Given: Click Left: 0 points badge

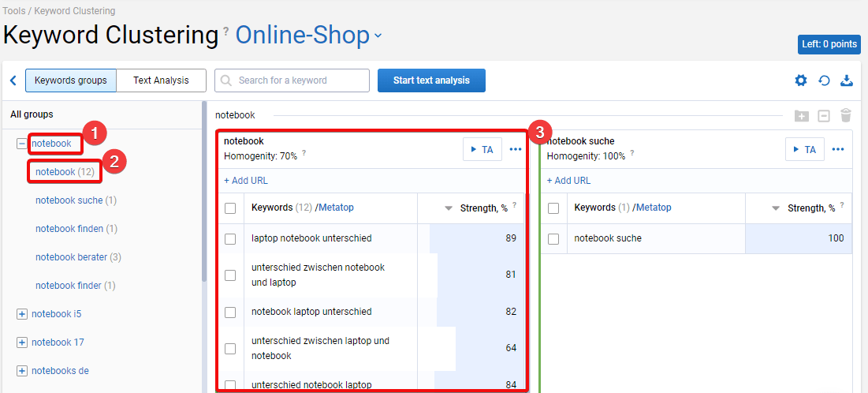Looking at the screenshot, I should pos(829,44).
